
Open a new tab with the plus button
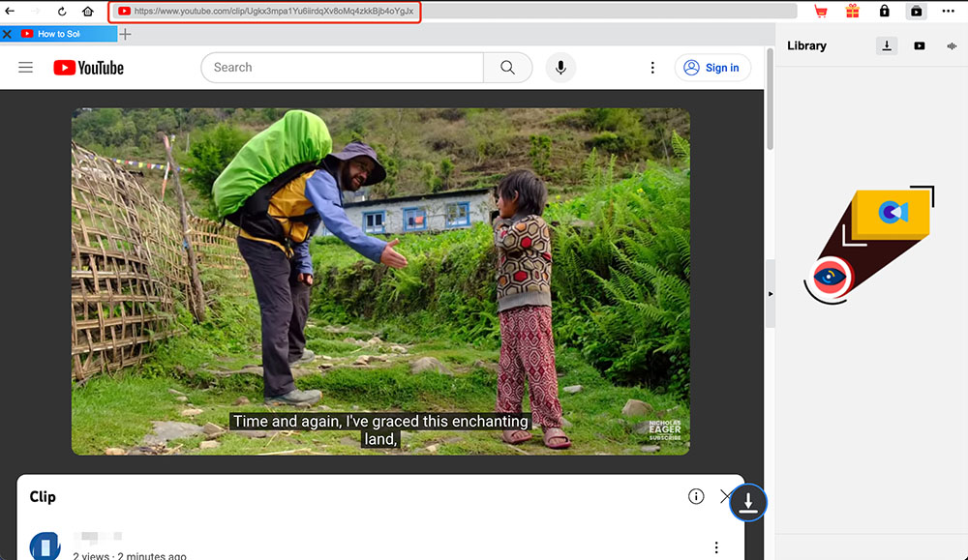125,33
